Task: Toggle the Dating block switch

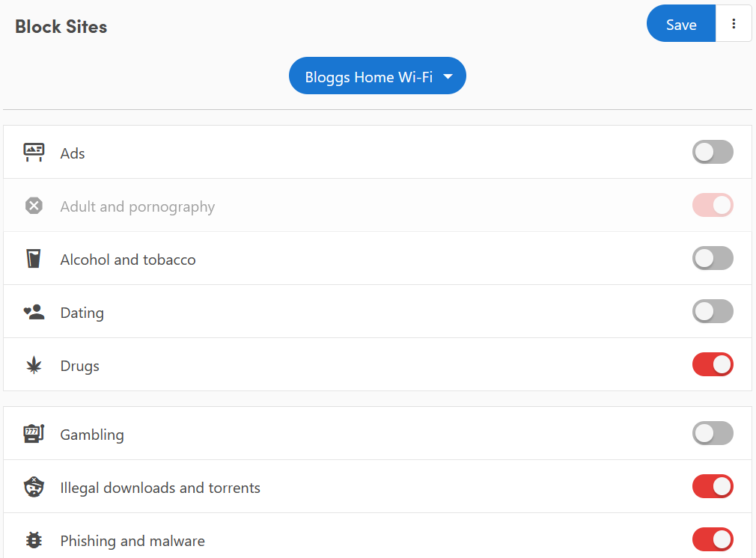Action: (x=713, y=311)
